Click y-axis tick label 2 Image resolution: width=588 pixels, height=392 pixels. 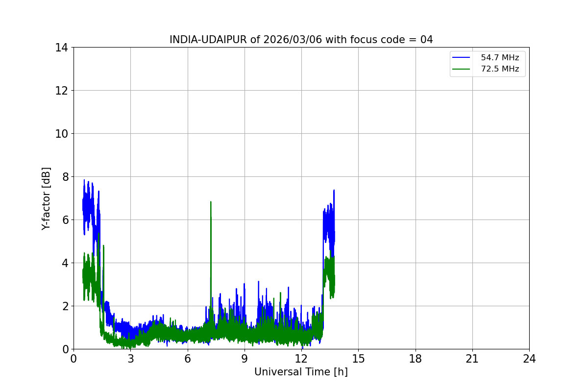[65, 306]
